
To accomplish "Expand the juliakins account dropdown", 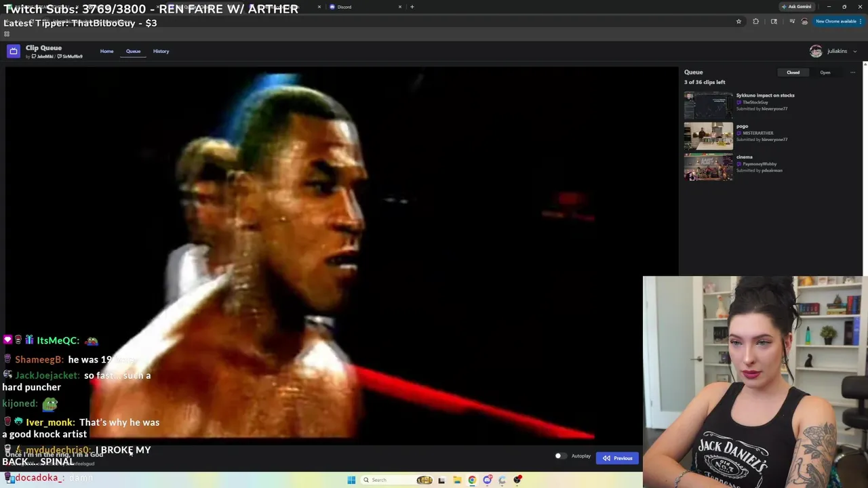I will (x=854, y=51).
